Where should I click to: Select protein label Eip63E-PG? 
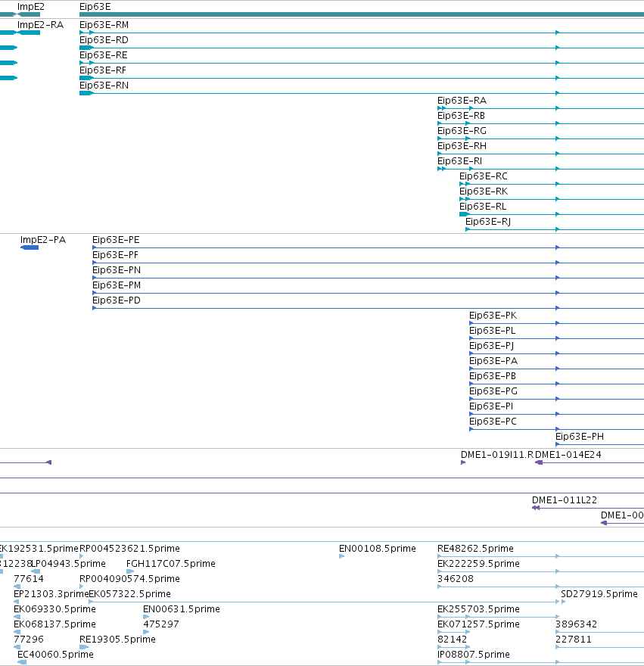(x=493, y=391)
